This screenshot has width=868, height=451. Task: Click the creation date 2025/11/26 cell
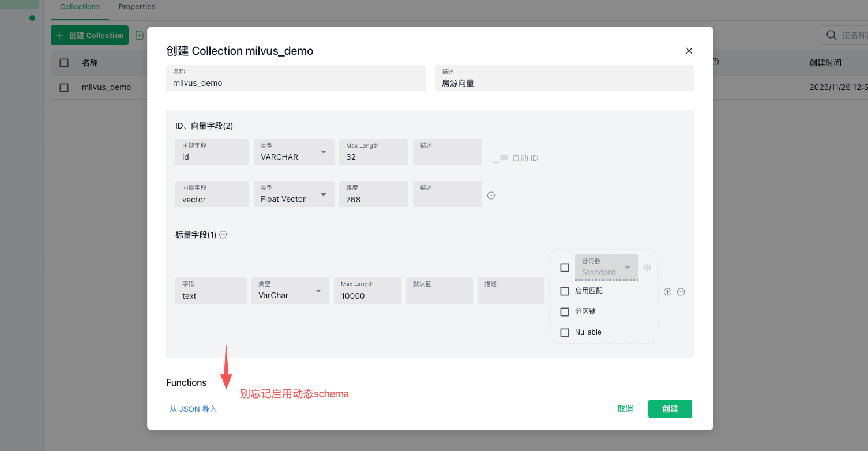click(x=839, y=87)
